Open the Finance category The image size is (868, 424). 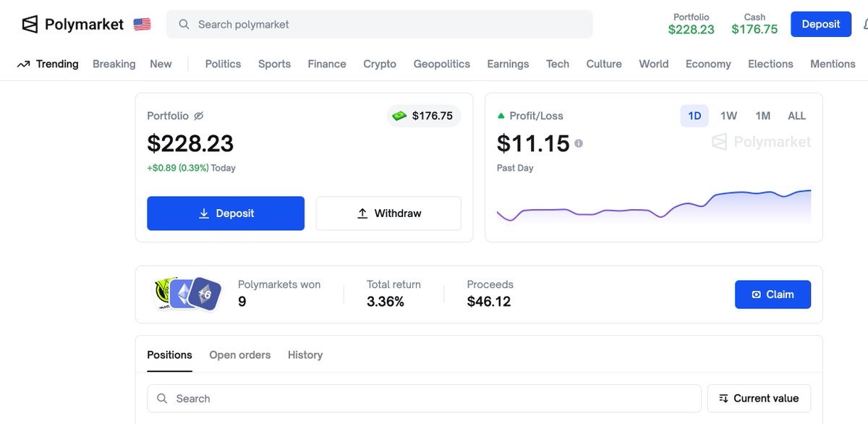327,64
